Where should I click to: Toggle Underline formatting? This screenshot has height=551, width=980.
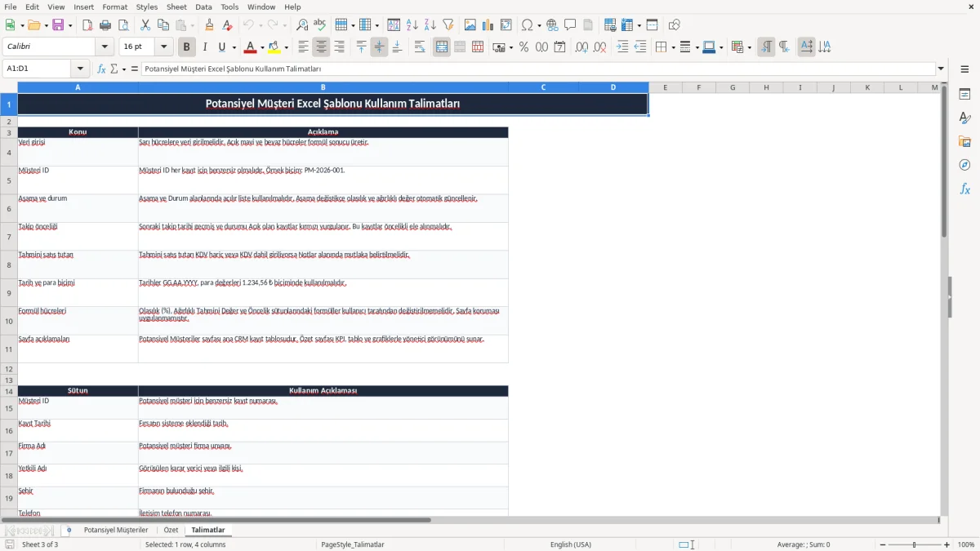[222, 47]
